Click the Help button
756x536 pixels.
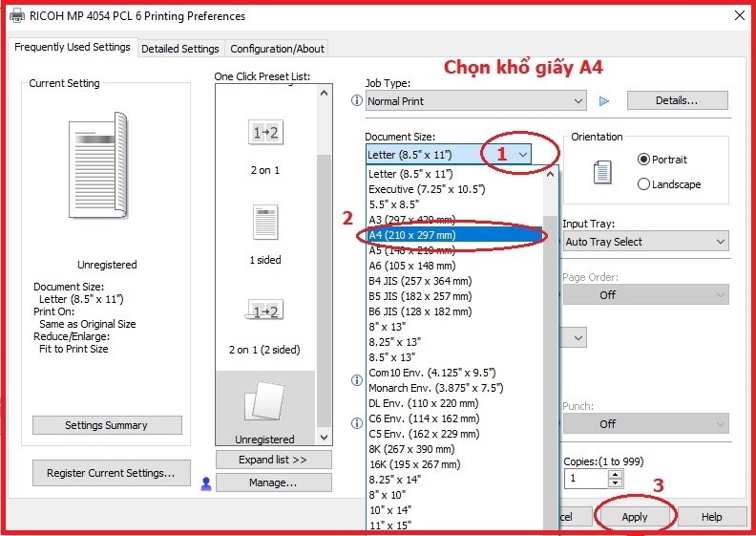[712, 517]
